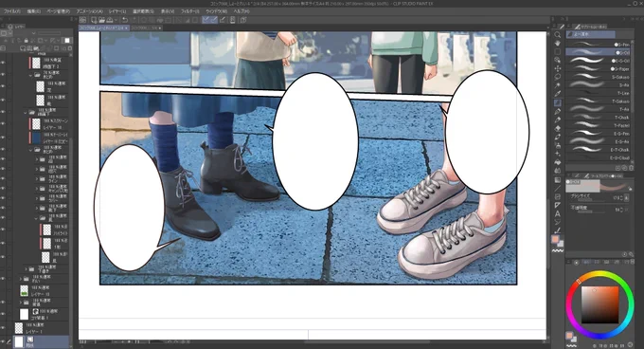Screen dimensions: 644x349
Task: Select the Eraser tool
Action: [557, 129]
